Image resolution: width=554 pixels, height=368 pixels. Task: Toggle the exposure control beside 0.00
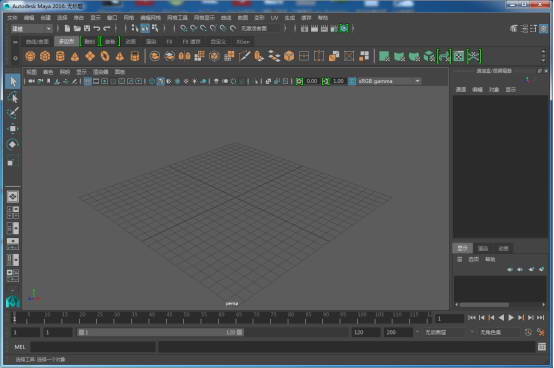coord(299,82)
